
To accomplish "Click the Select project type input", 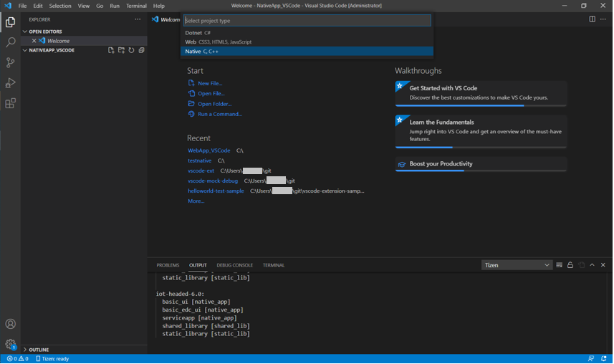I will click(x=307, y=21).
